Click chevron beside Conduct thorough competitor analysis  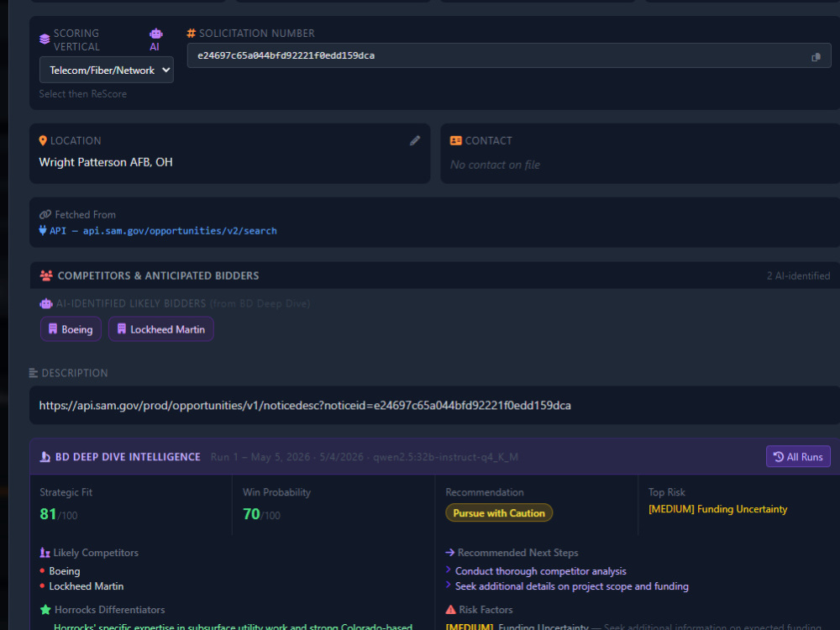click(449, 570)
